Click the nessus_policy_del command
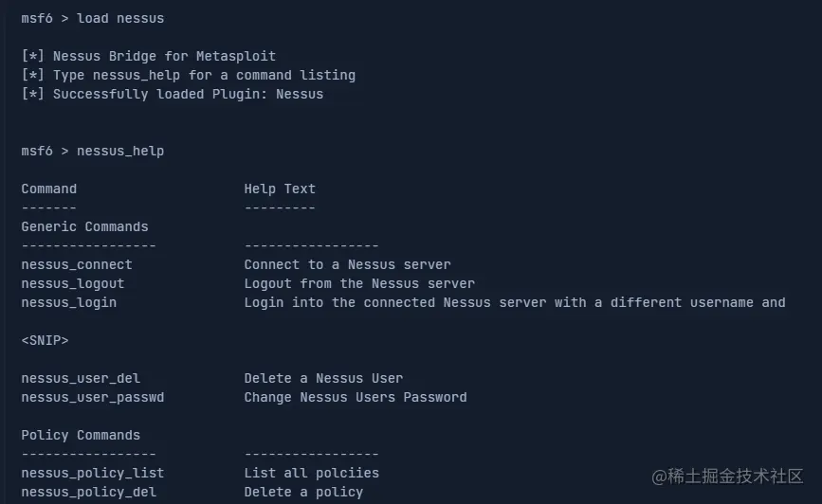The width and height of the screenshot is (822, 504). pos(89,492)
